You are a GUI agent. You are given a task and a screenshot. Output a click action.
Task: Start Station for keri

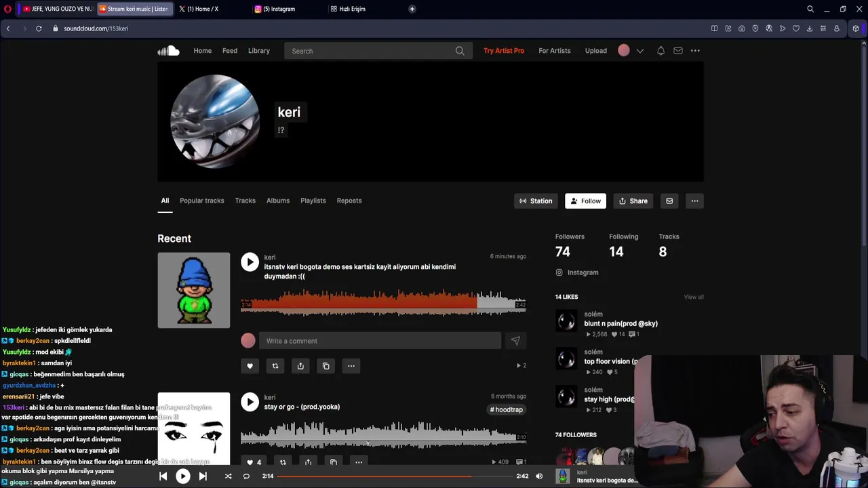536,201
